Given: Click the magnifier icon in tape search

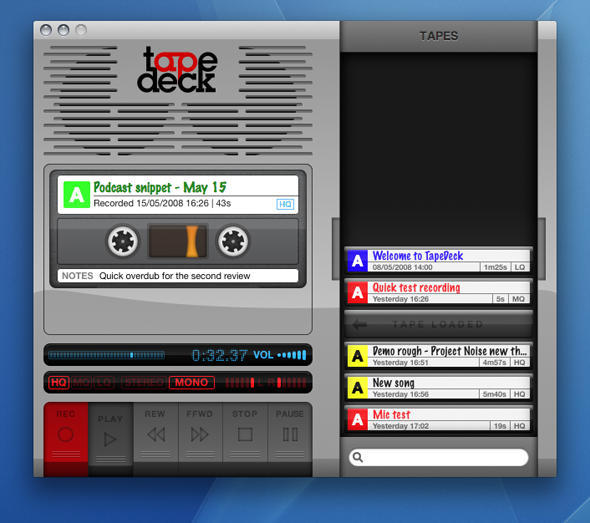Looking at the screenshot, I should (x=358, y=457).
